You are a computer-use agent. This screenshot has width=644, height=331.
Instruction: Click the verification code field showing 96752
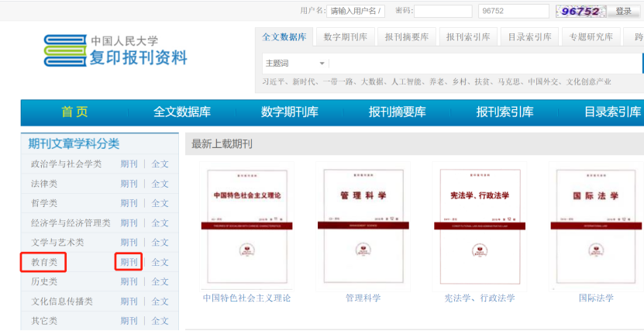pyautogui.click(x=514, y=11)
